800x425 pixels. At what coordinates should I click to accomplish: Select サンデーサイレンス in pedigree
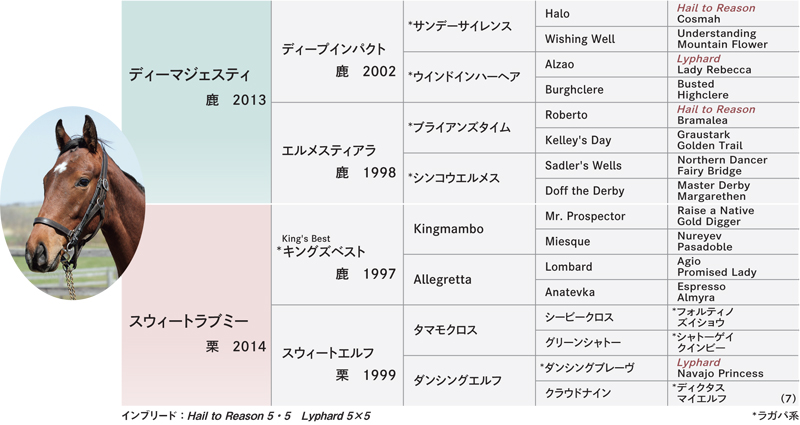[469, 26]
